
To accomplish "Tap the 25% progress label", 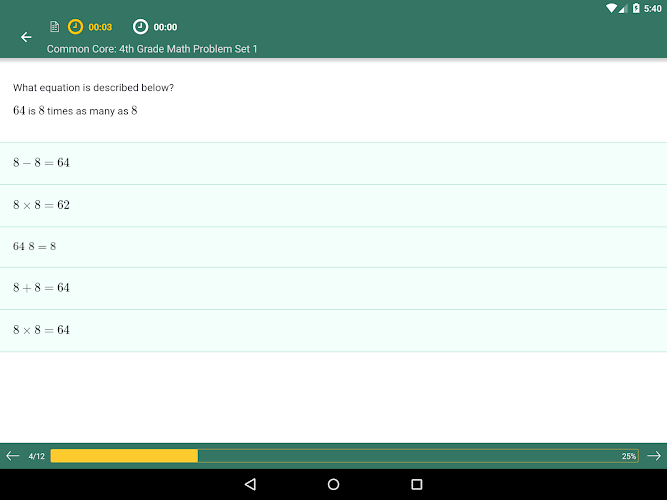I will [629, 456].
